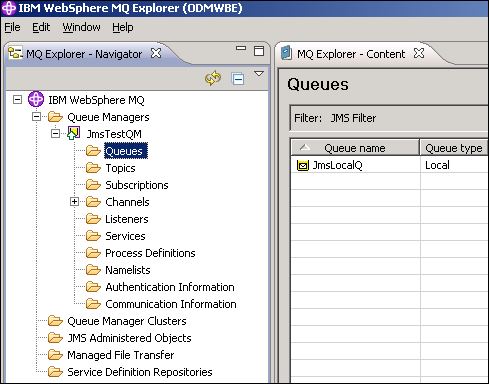The width and height of the screenshot is (489, 384).
Task: Click the Service Definition Repositories folder icon
Action: (x=55, y=372)
